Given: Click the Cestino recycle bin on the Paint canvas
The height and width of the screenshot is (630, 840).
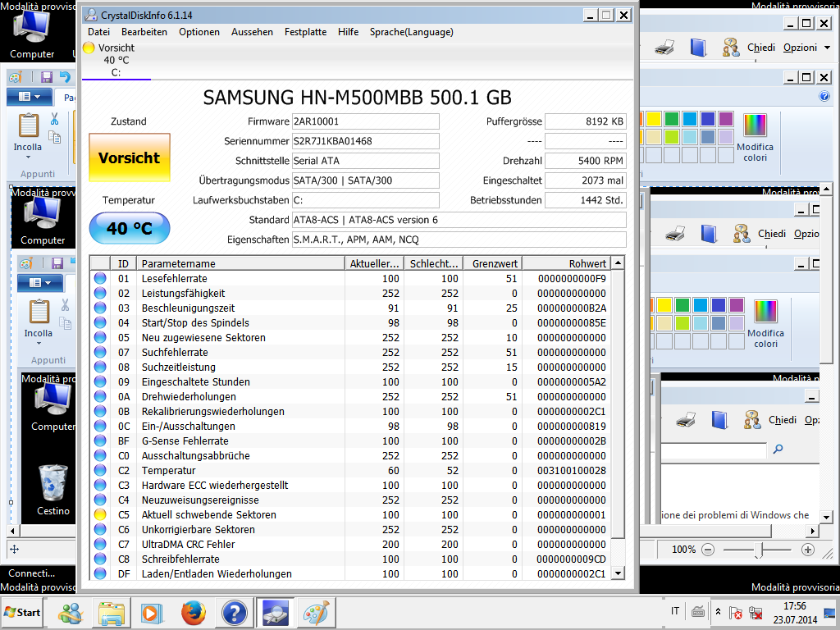Looking at the screenshot, I should click(x=53, y=490).
